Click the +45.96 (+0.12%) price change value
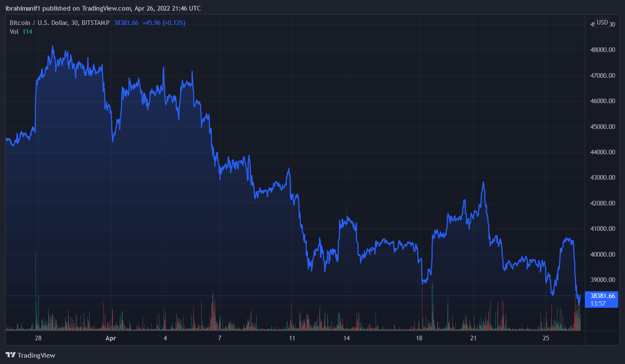This screenshot has width=625, height=364. 164,23
